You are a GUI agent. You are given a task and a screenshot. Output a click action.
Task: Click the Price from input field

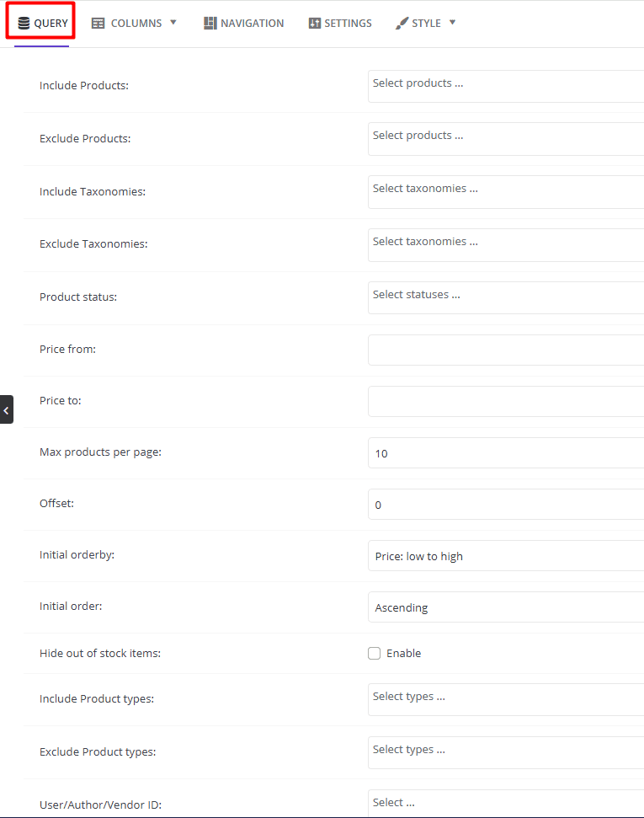(505, 350)
